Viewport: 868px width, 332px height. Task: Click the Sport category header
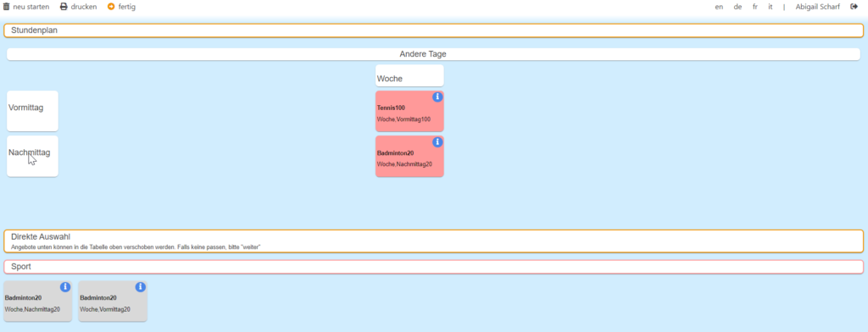pos(433,267)
